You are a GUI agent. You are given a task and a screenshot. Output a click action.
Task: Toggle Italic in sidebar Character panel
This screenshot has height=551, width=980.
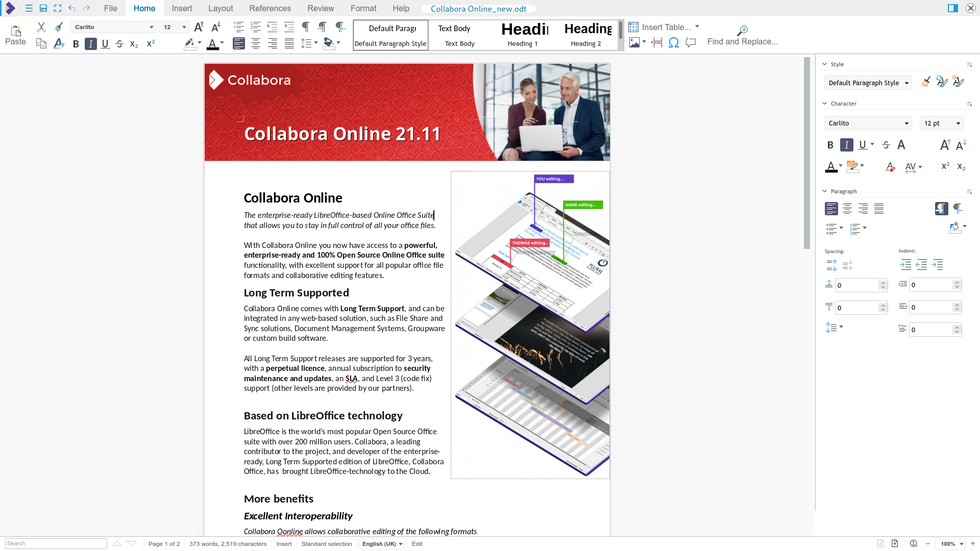click(847, 145)
